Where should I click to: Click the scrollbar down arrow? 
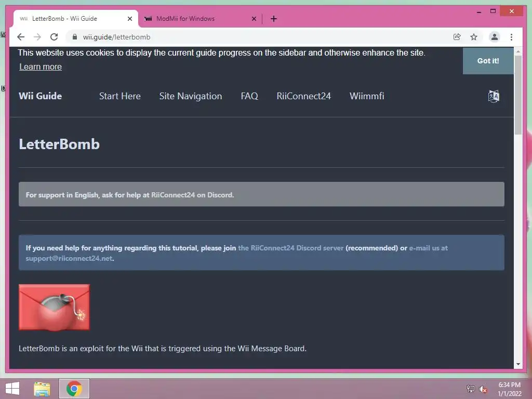click(x=518, y=364)
